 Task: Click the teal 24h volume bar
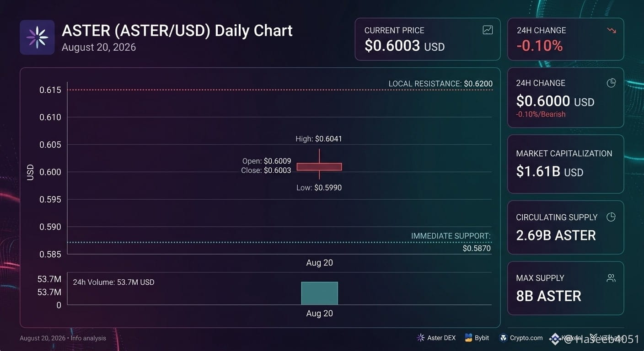[x=319, y=293]
